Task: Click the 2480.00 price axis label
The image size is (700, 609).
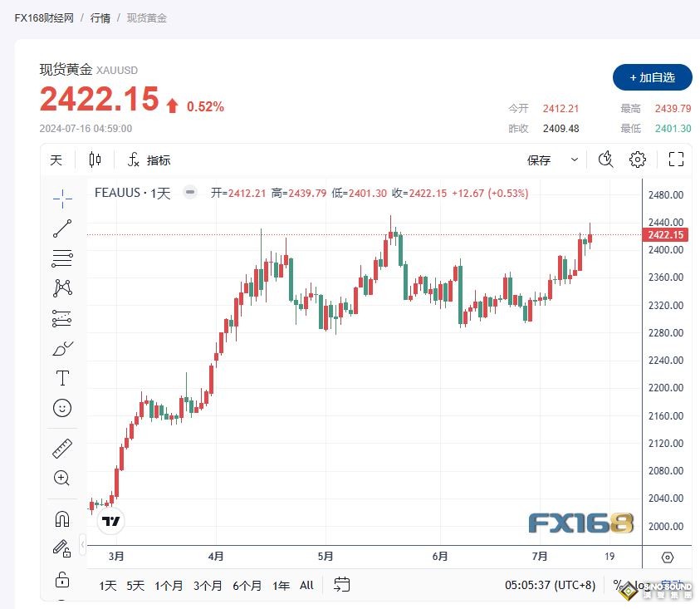Action: click(x=666, y=194)
